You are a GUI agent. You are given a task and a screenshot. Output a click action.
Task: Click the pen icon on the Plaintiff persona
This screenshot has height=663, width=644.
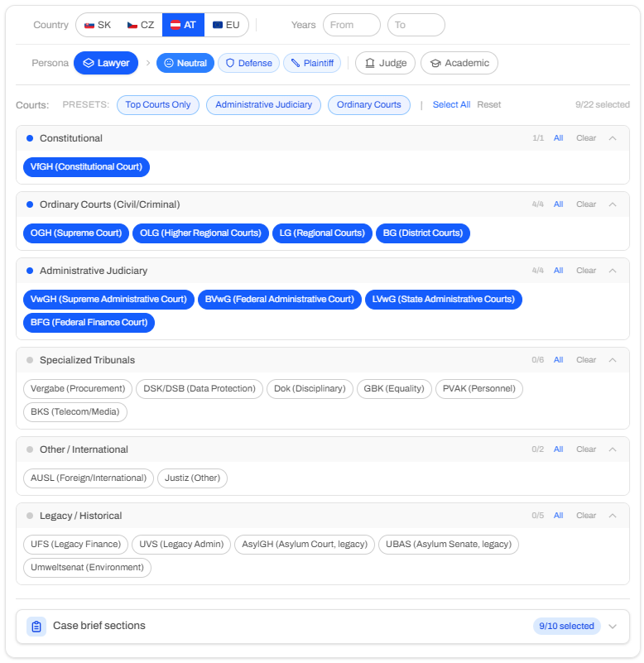click(292, 63)
